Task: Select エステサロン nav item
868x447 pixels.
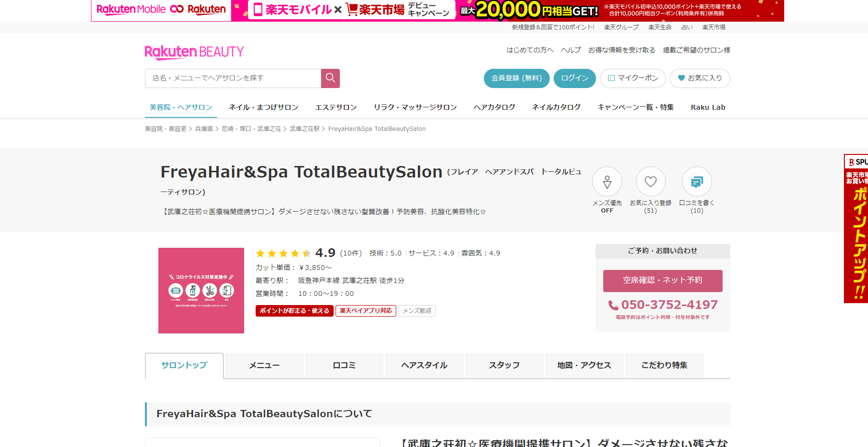Action: (x=336, y=107)
